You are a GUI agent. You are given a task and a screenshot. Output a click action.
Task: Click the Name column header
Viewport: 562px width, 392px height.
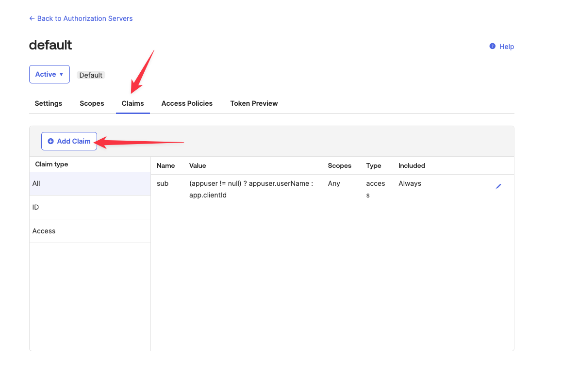pos(165,165)
